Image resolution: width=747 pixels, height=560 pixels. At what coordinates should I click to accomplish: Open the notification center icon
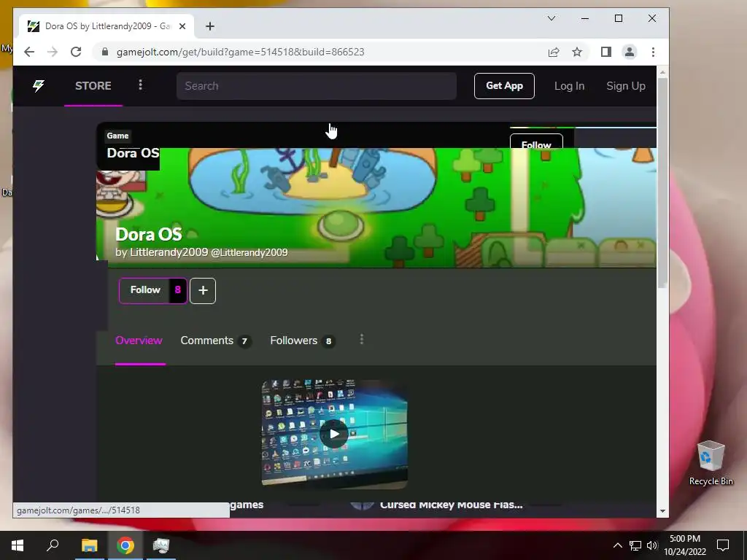[x=723, y=545]
